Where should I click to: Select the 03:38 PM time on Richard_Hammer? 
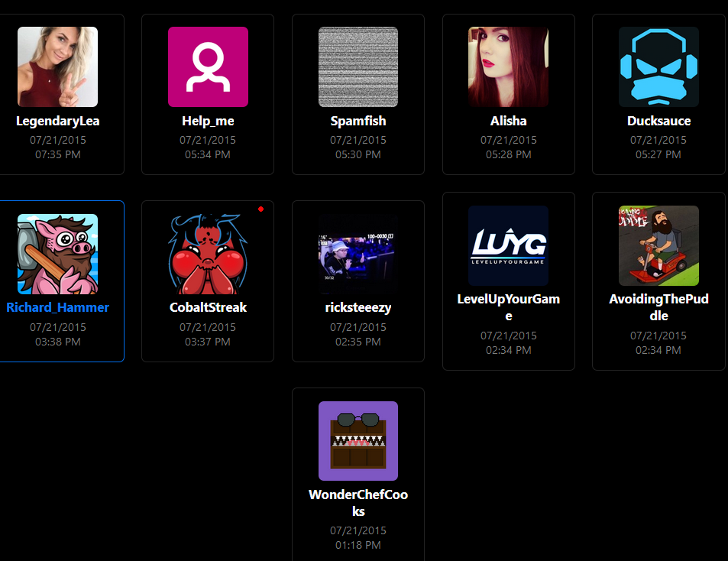tap(57, 342)
